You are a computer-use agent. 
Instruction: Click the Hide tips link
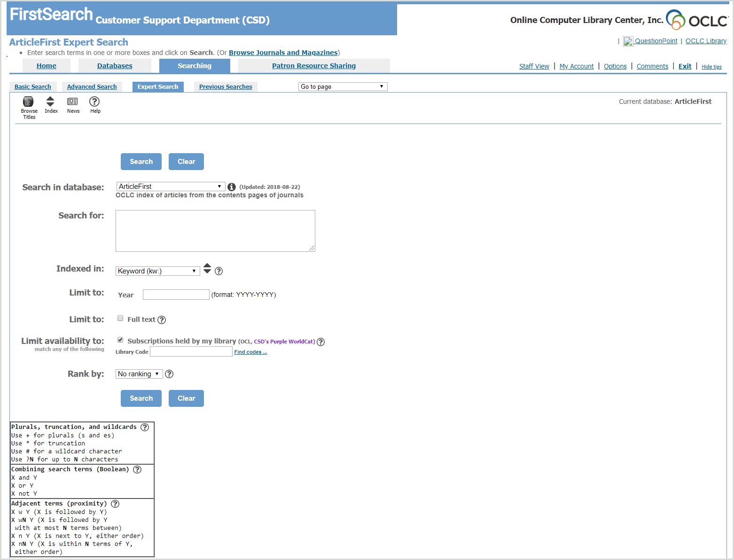711,67
